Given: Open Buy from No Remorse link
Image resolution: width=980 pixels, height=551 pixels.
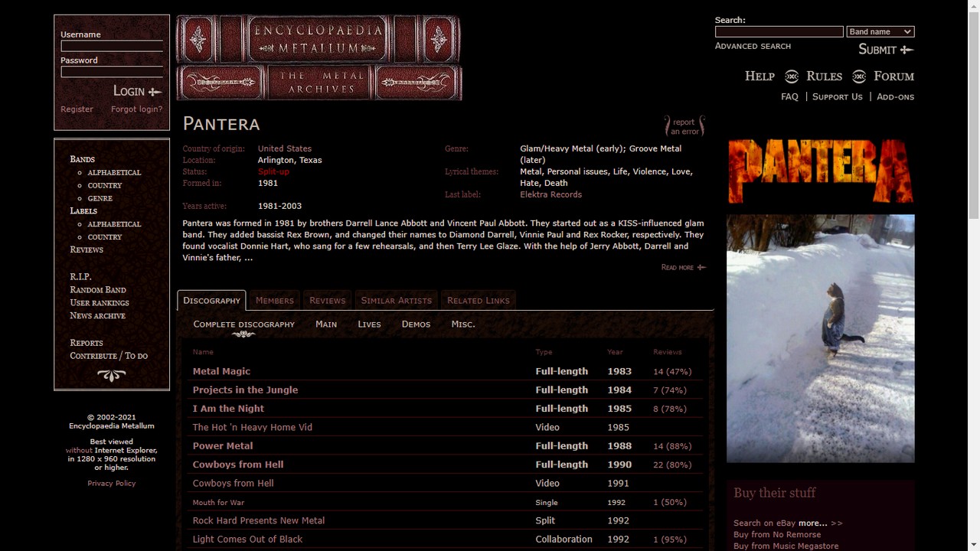Looking at the screenshot, I should pos(777,535).
